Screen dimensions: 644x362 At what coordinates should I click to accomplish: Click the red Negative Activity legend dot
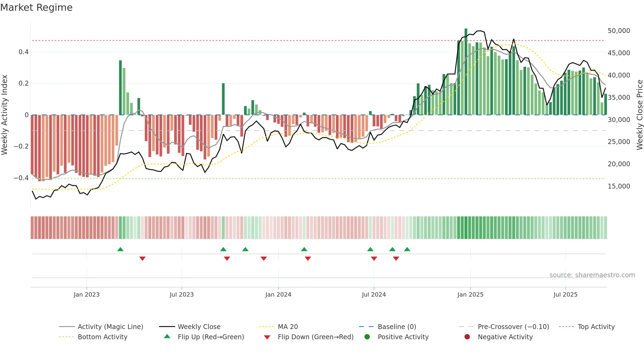[x=467, y=337]
